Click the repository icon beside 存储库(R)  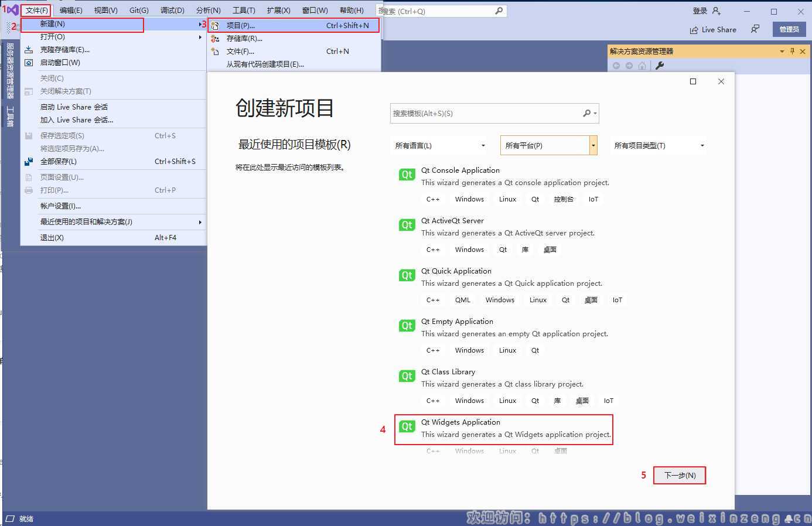(216, 38)
